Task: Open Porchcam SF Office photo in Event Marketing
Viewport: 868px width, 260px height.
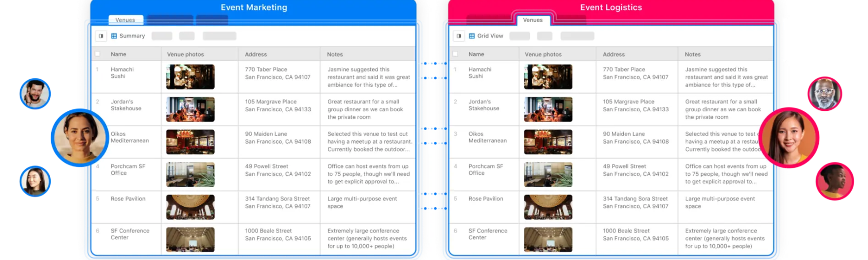Action: 191,174
